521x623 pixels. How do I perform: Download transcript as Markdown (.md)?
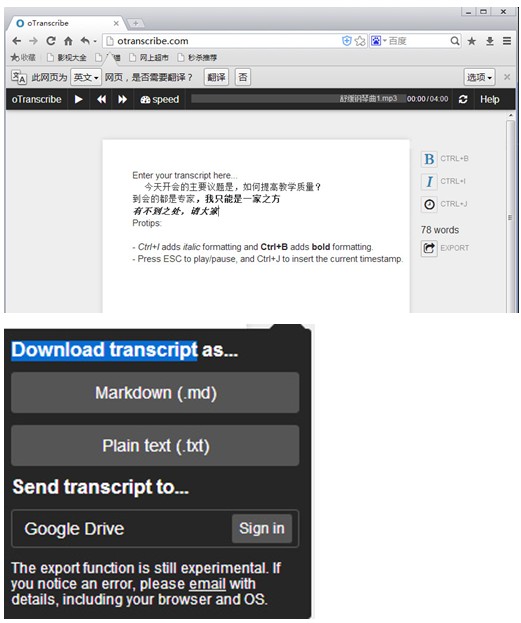pyautogui.click(x=155, y=393)
